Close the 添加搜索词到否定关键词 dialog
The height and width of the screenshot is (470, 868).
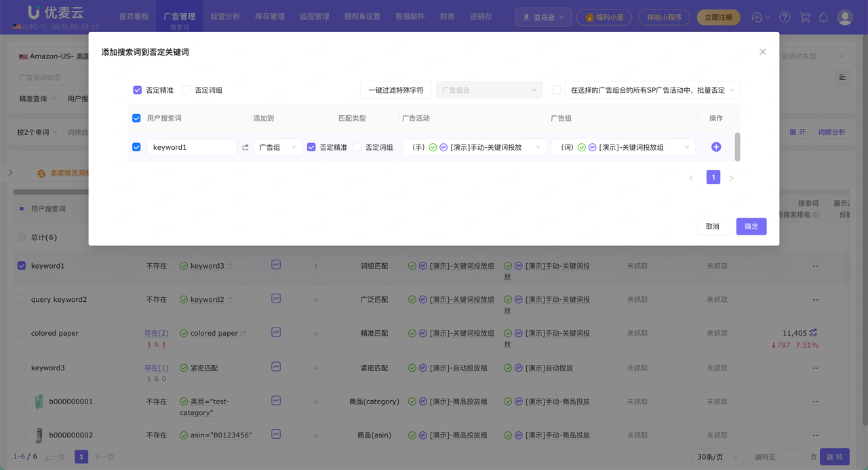pos(762,52)
